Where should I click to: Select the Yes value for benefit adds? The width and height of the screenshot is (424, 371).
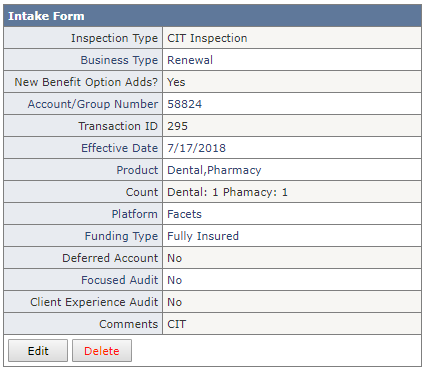click(176, 82)
